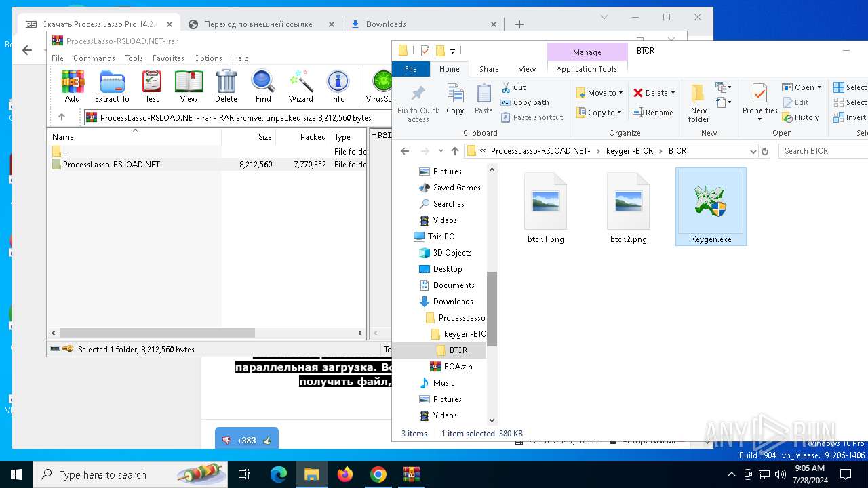Click Copy path in the Explorer ribbon
868x488 pixels.
525,102
